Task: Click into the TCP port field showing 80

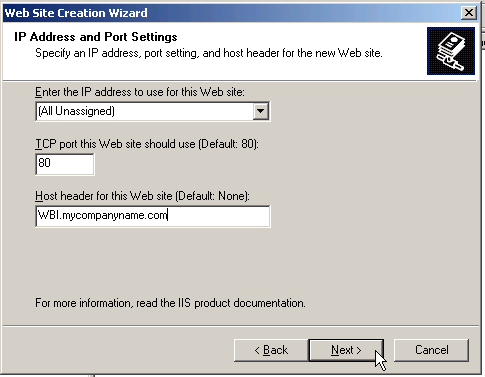Action: coord(65,164)
